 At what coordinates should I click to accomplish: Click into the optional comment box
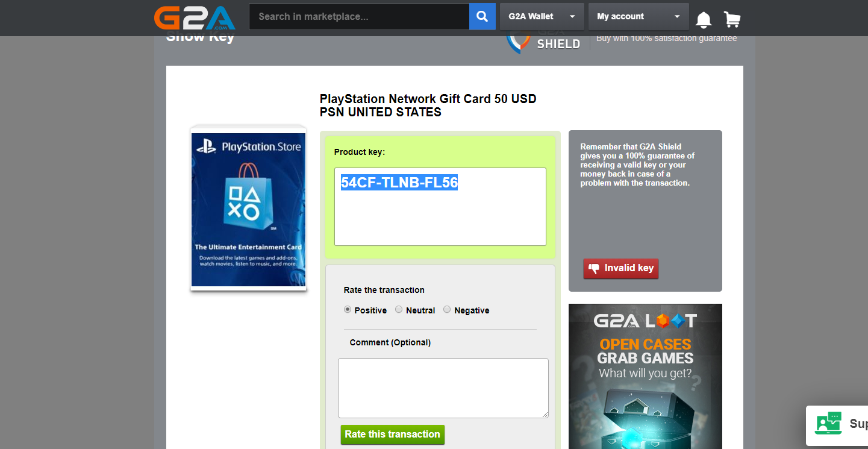coord(443,388)
